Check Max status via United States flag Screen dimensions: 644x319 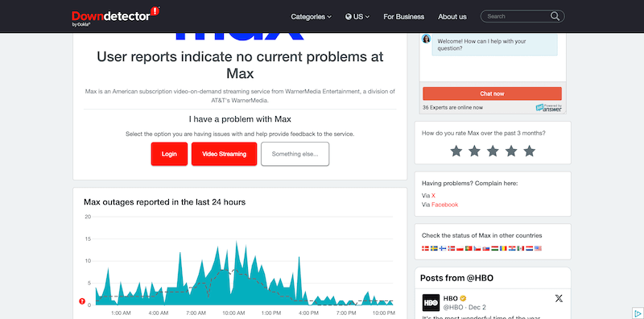(538, 248)
